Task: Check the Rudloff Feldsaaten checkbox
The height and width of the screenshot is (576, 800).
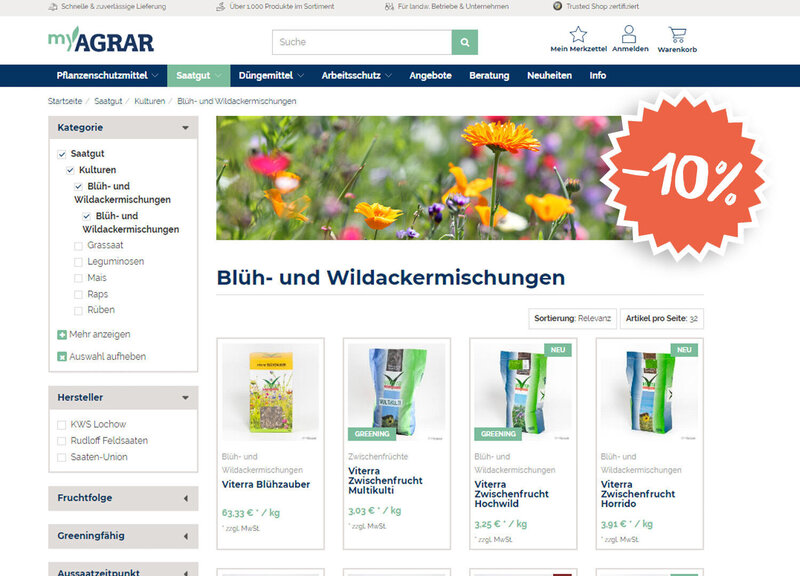Action: pos(62,441)
